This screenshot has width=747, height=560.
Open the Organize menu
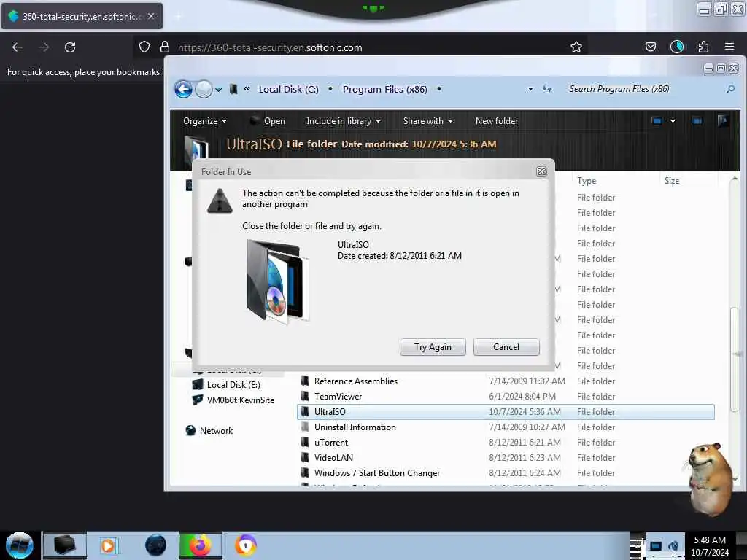pyautogui.click(x=205, y=121)
